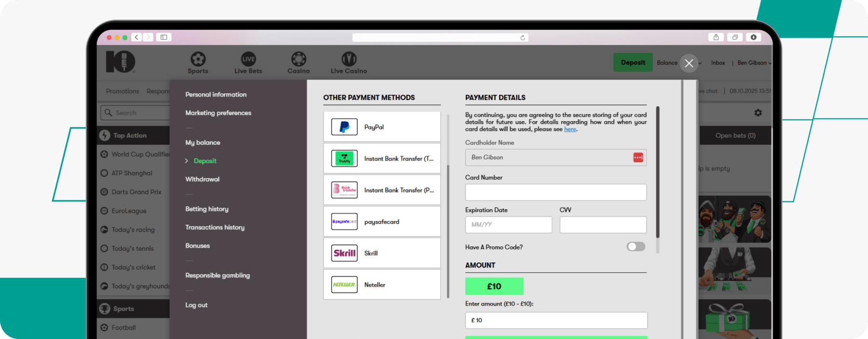Click browser forward arrow
Viewport: 868px width, 339px height.
coord(148,37)
